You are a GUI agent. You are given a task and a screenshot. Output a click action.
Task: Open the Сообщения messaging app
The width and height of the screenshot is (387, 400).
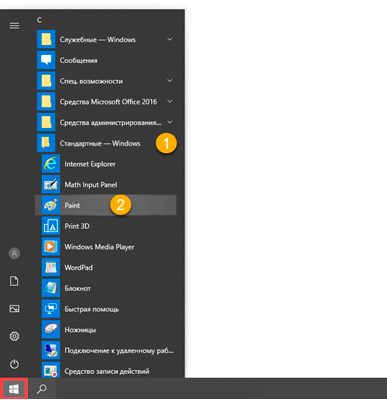[x=105, y=60]
